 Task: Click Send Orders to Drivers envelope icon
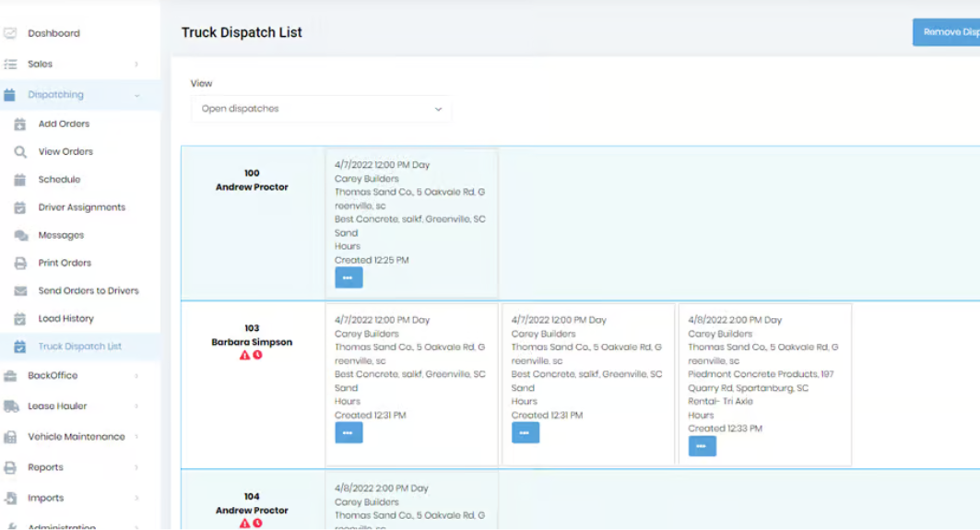20,291
